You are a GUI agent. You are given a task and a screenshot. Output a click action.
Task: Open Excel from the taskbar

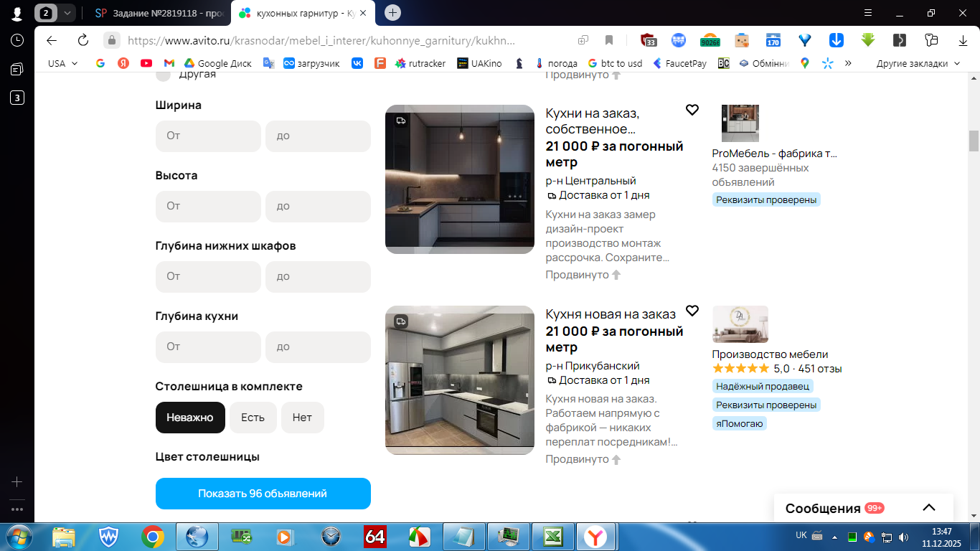pyautogui.click(x=553, y=537)
